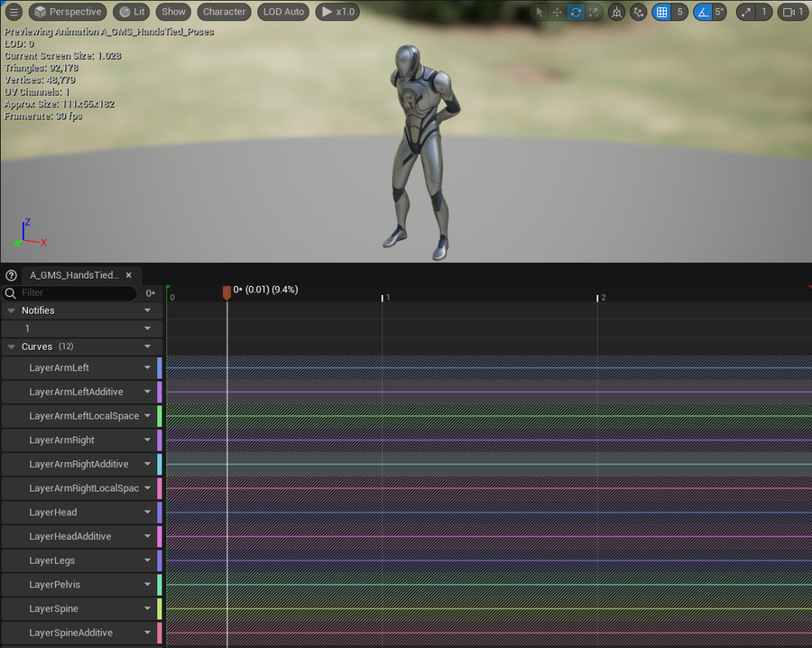The width and height of the screenshot is (812, 648).
Task: Switch the world/local coordinate system icon
Action: click(x=616, y=12)
